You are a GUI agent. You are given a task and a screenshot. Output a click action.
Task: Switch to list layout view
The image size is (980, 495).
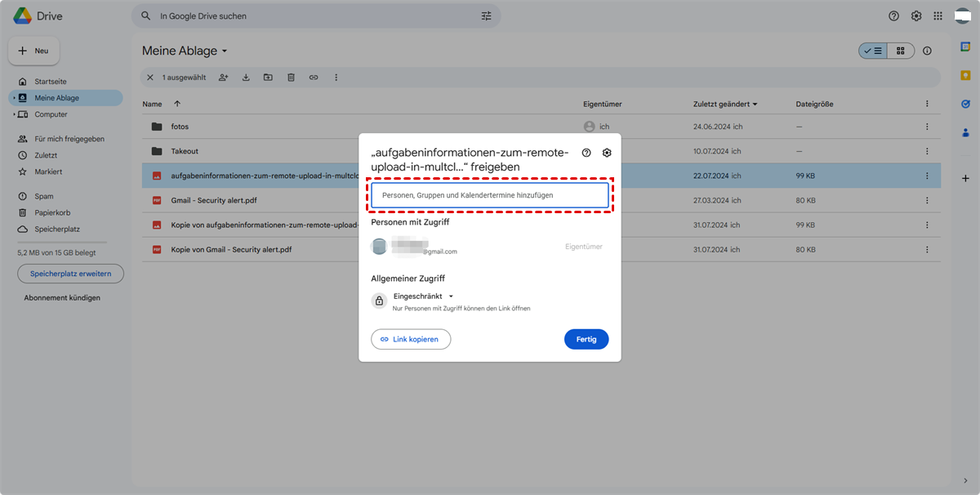point(873,51)
